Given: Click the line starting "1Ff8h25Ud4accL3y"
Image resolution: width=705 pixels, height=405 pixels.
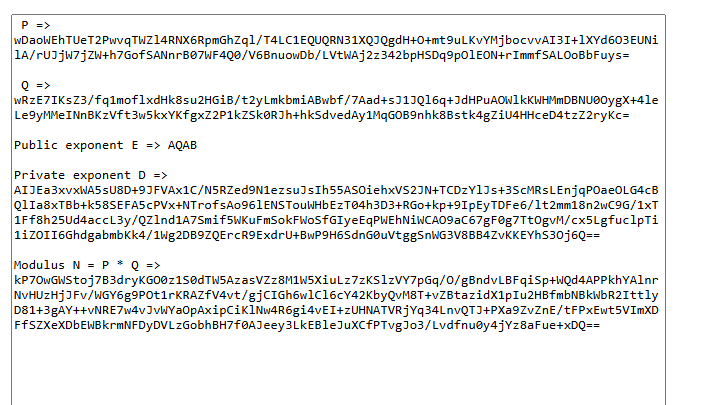Looking at the screenshot, I should (336, 220).
